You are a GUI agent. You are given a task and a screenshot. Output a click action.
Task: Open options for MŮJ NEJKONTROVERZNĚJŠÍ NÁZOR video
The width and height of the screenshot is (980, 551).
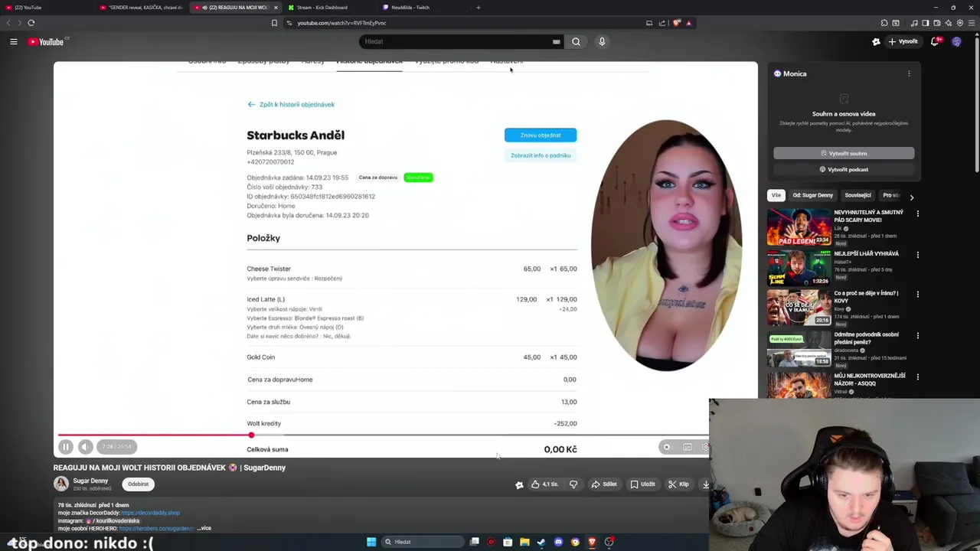coord(918,377)
